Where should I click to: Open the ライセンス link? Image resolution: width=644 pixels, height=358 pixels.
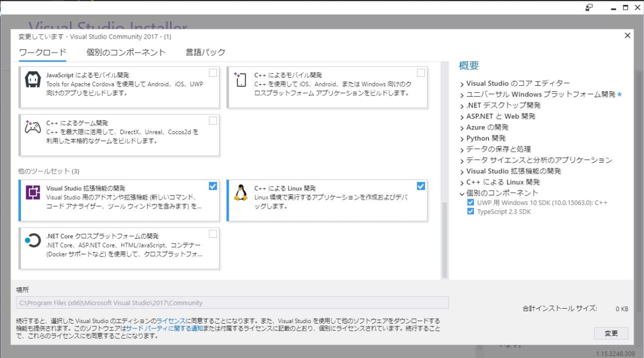(x=171, y=320)
